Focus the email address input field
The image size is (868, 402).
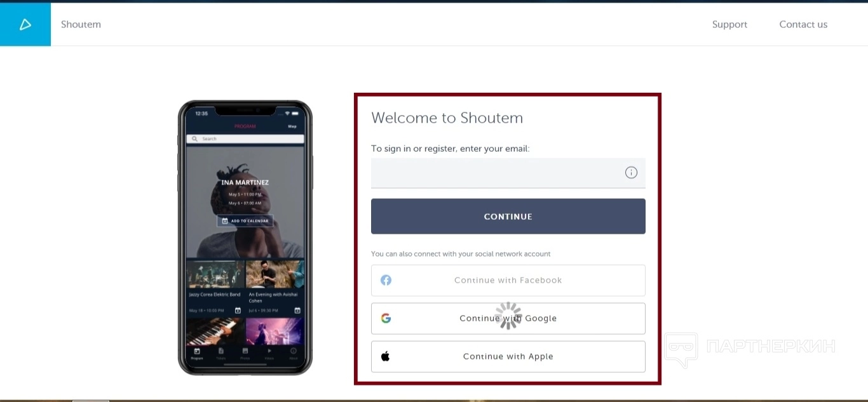click(x=508, y=173)
